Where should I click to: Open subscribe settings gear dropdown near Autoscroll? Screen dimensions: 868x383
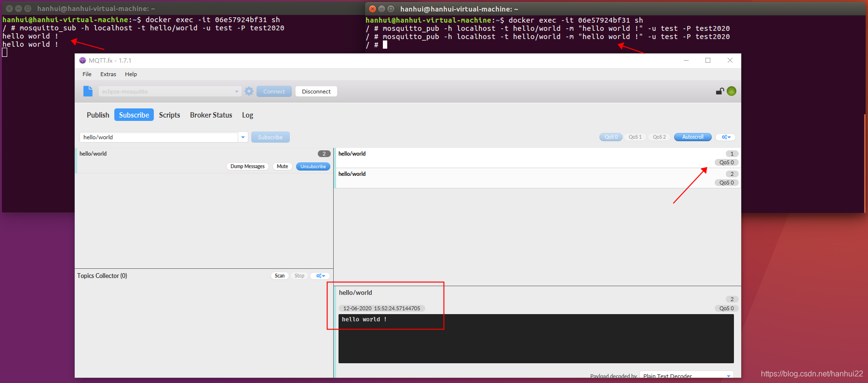pyautogui.click(x=726, y=137)
